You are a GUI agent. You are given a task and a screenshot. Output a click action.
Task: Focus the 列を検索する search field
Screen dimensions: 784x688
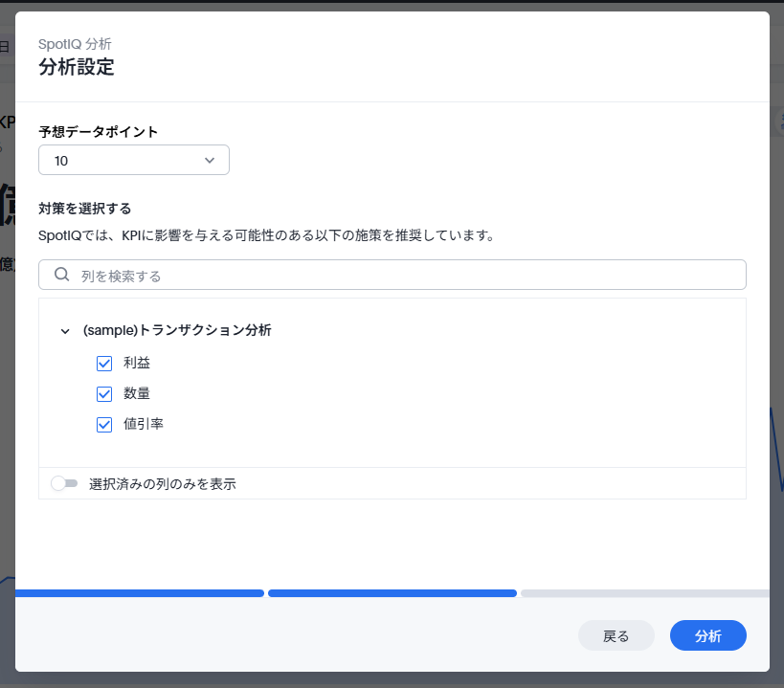click(x=402, y=276)
